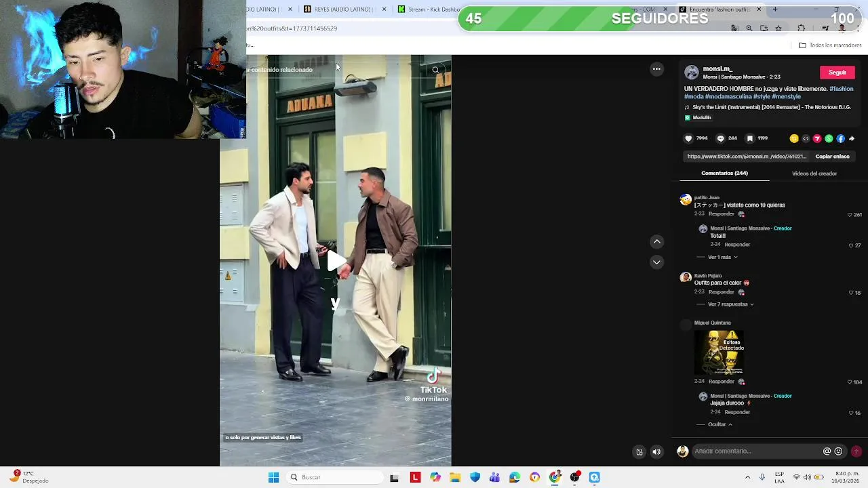Image resolution: width=868 pixels, height=488 pixels.
Task: Click the Copiar enlace button
Action: (832, 157)
